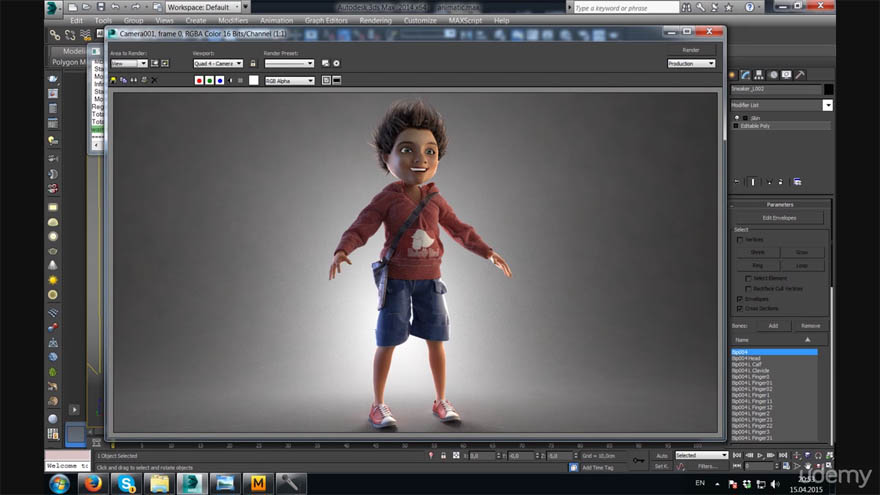Enable Backface Cull Vertices checkbox

748,288
